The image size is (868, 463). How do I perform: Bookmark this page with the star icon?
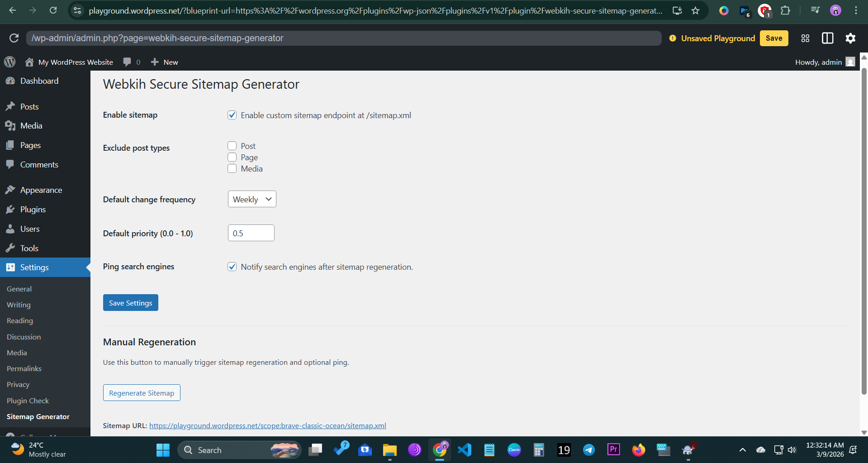point(696,10)
